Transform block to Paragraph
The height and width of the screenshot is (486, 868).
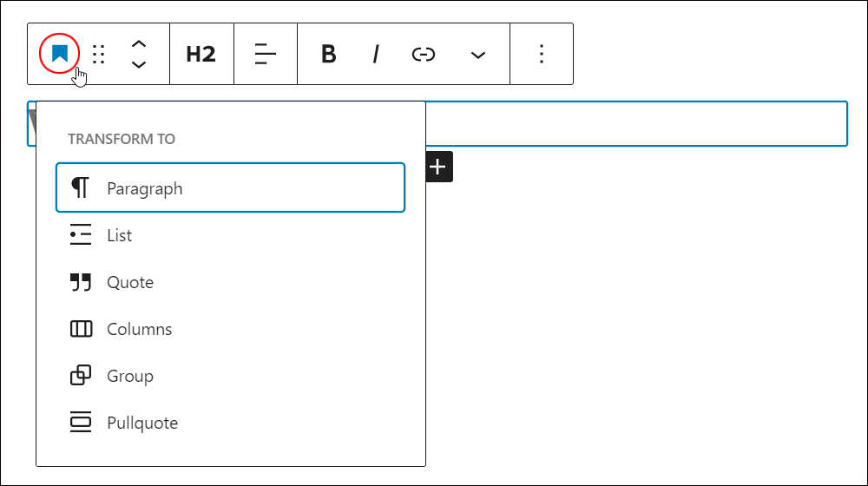(x=230, y=187)
